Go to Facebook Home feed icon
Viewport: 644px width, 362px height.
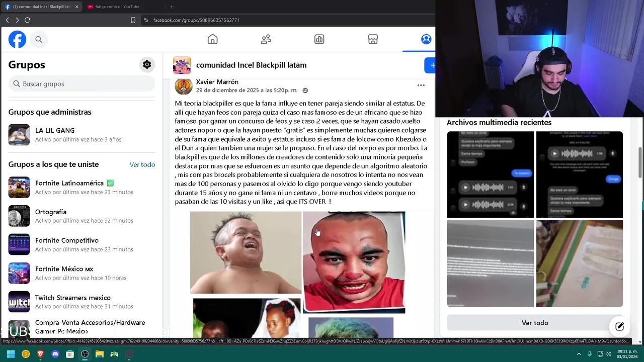tap(213, 39)
